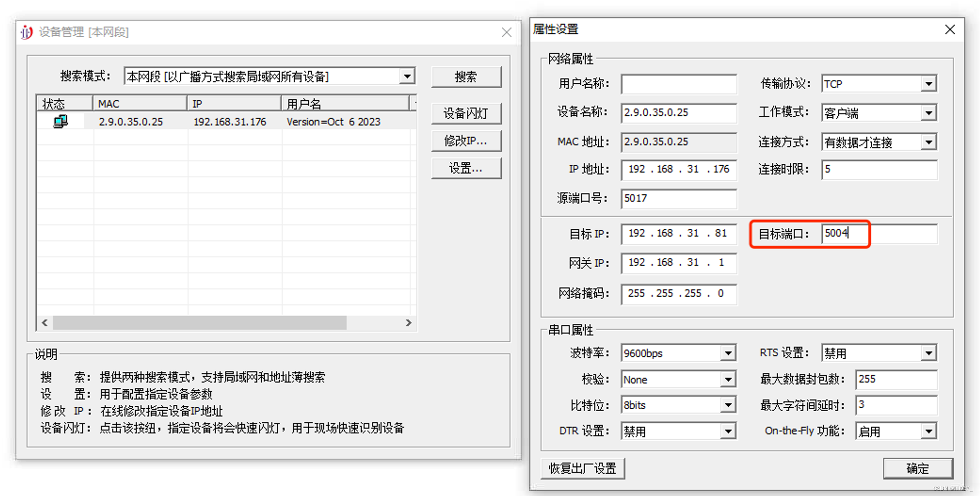980x496 pixels.
Task: Click the IP 地址 field
Action: (679, 170)
